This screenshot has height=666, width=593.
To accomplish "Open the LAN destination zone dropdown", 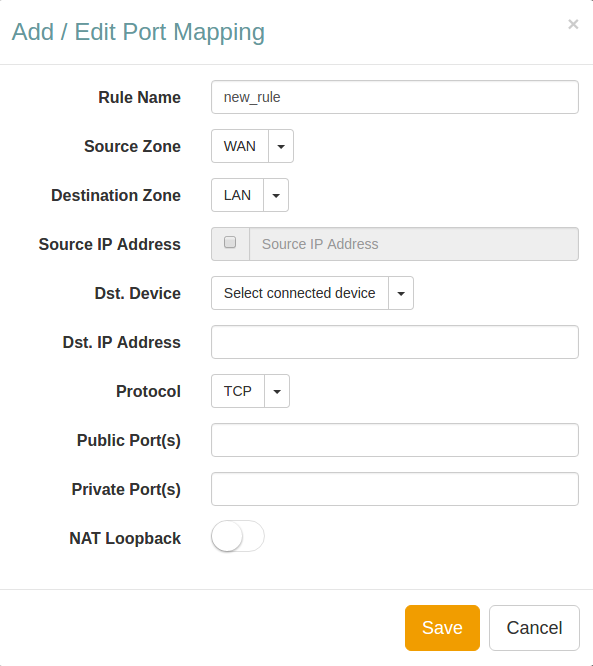I will 237,195.
